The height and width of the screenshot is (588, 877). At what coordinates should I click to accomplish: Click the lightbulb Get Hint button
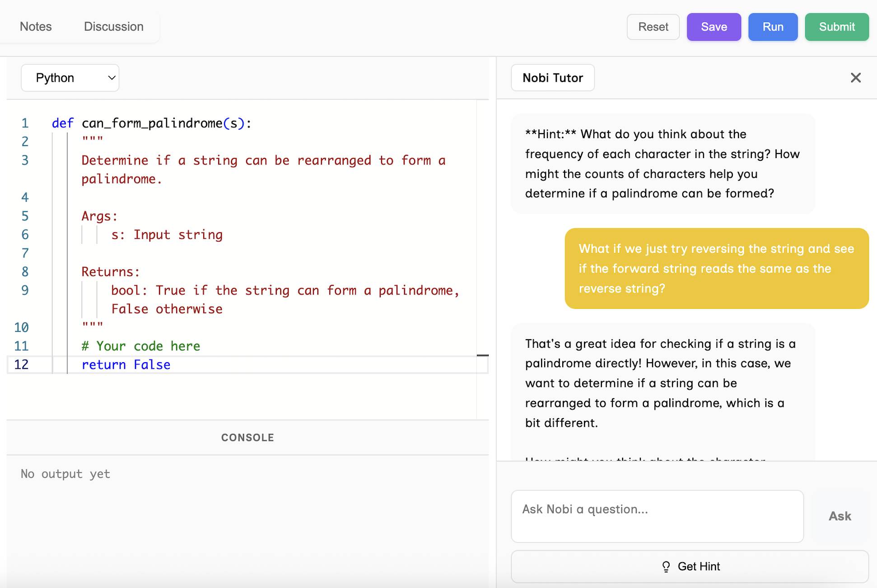pyautogui.click(x=690, y=566)
